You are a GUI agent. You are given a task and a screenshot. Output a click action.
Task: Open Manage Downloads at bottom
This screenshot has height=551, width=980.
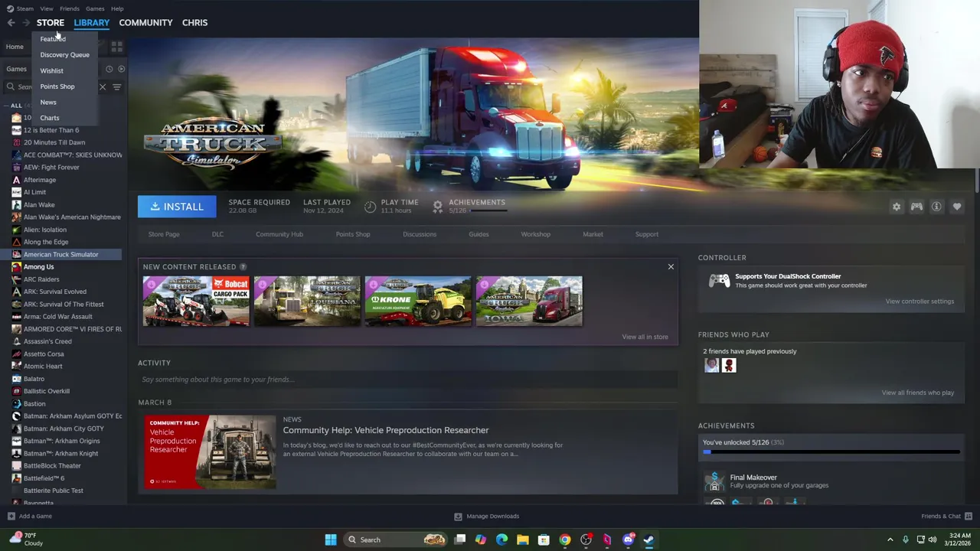click(x=486, y=517)
